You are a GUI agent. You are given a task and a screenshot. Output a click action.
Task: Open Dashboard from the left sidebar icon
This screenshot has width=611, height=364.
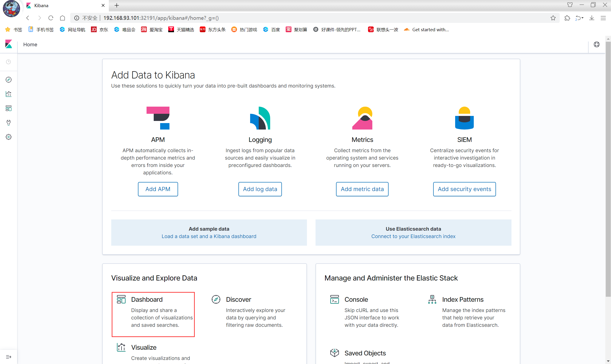pyautogui.click(x=9, y=108)
